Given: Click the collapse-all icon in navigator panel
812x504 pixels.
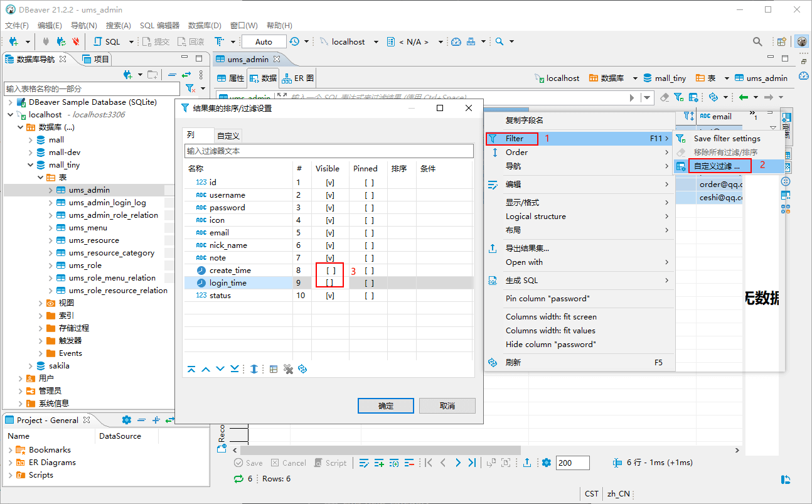Looking at the screenshot, I should 172,74.
